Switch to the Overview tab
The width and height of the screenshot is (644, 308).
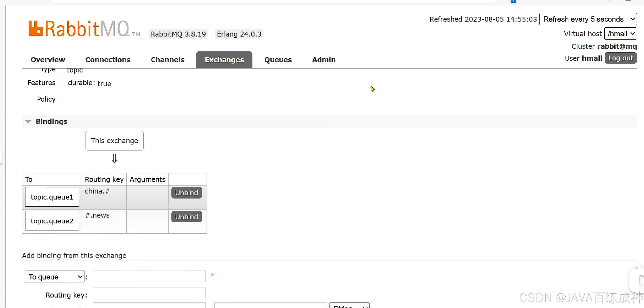tap(47, 60)
